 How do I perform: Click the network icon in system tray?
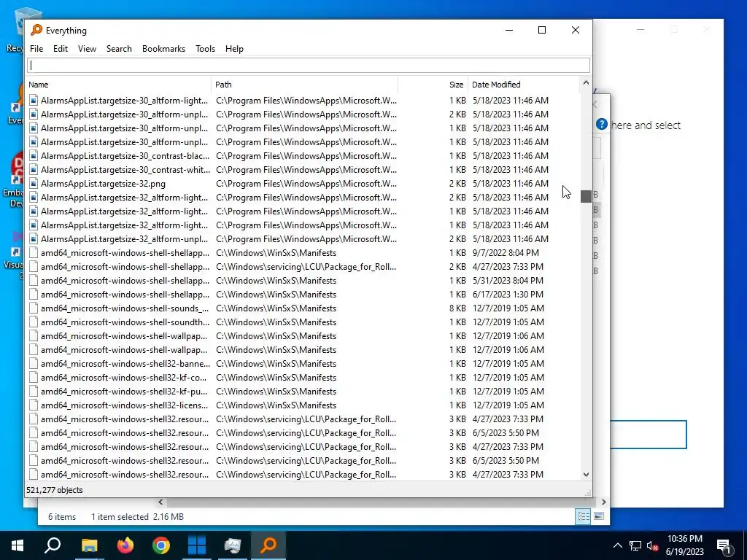coord(635,545)
